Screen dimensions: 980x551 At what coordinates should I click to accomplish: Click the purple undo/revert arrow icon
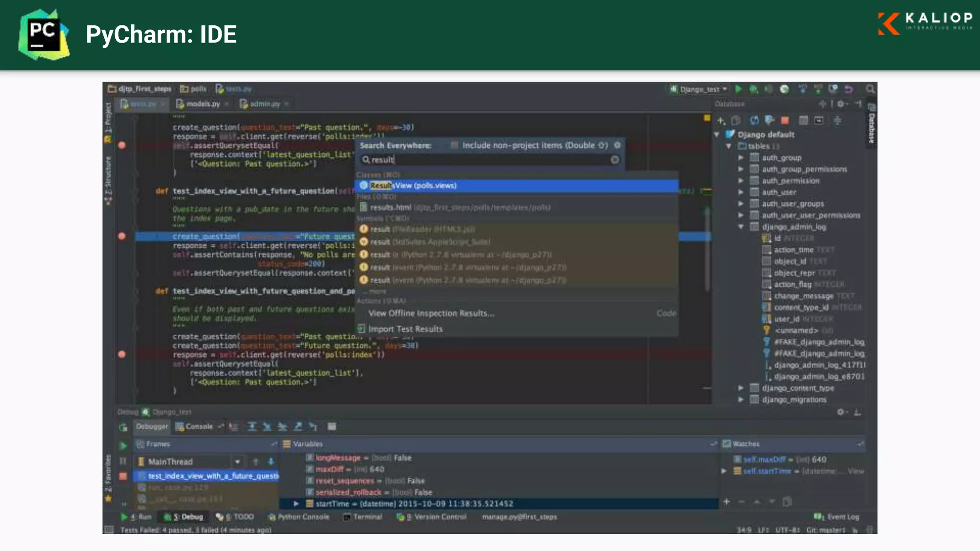pyautogui.click(x=848, y=89)
